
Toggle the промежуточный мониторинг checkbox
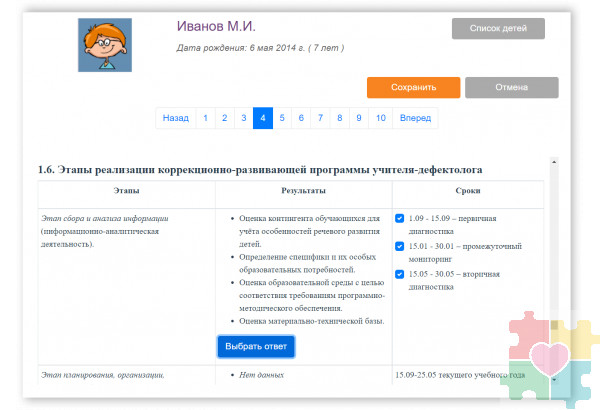tap(400, 246)
